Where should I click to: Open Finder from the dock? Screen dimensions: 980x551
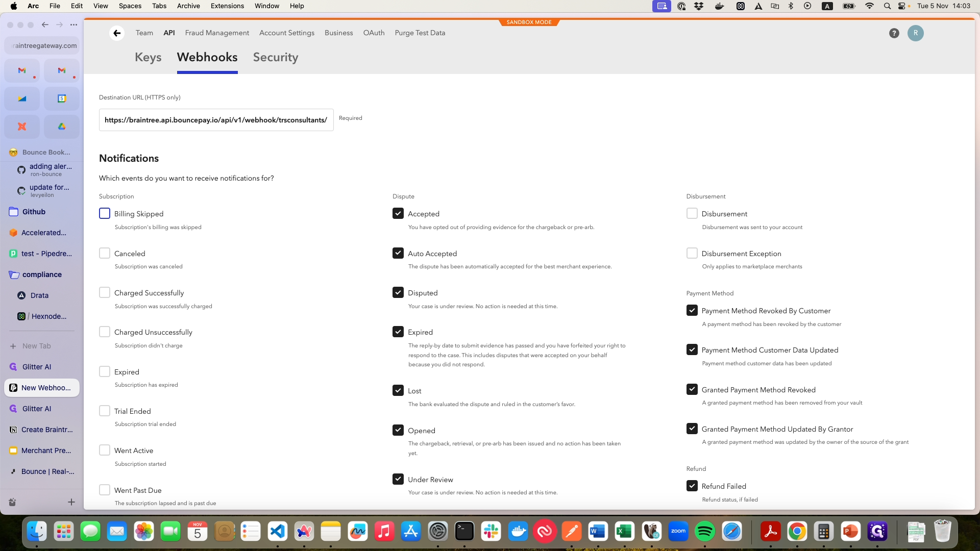point(37,532)
